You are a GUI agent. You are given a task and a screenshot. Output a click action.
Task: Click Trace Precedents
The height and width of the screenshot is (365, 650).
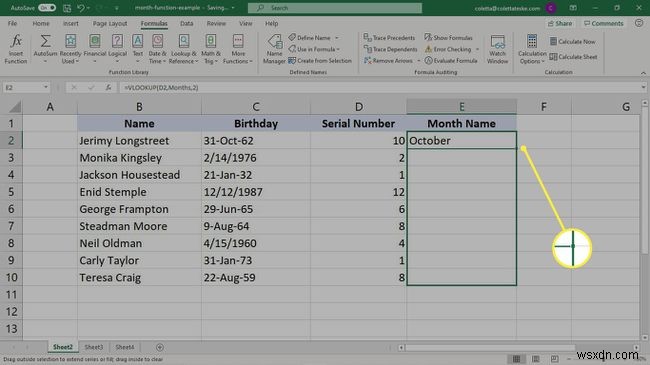(x=389, y=38)
